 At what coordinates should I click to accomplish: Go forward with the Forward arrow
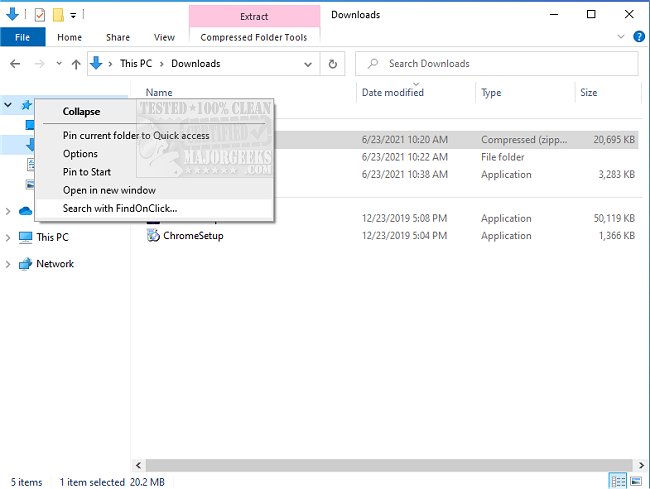click(39, 64)
